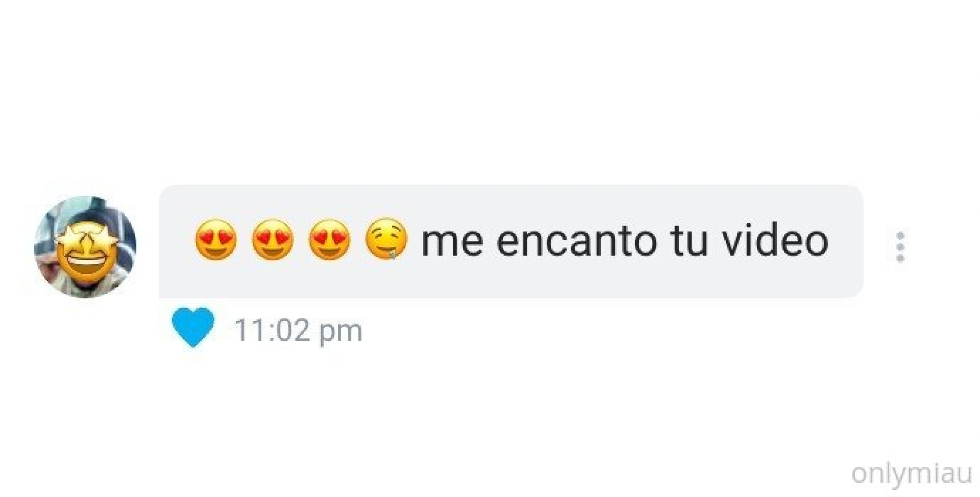Screen dimensions: 980x497
Task: Click the word "encanto" in the message
Action: pyautogui.click(x=577, y=241)
